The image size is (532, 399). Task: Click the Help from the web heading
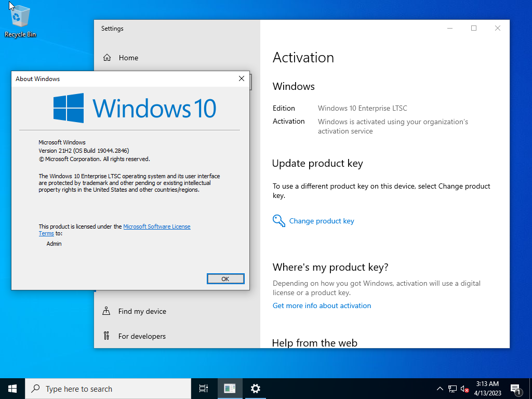point(315,343)
